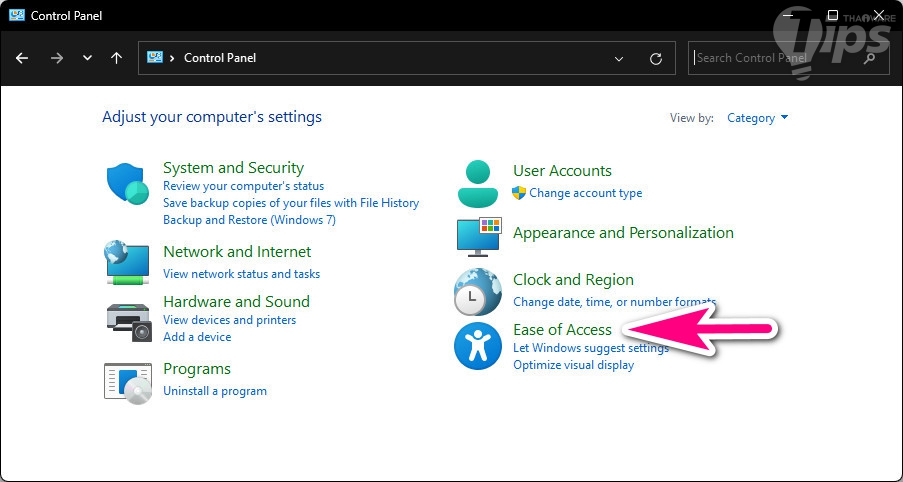Open the Ease of Access icon
Screen dimensions: 903x482
[477, 346]
